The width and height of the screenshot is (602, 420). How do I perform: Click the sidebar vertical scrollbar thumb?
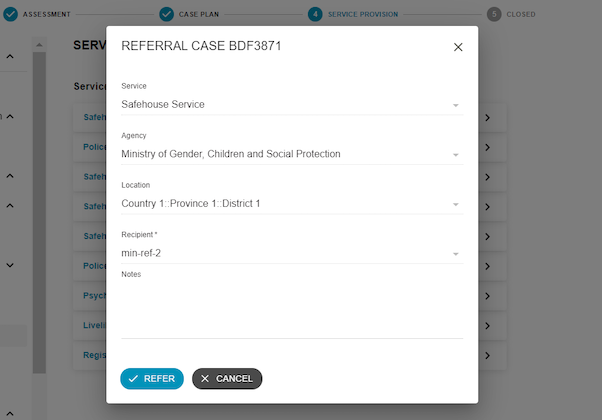tap(39, 212)
